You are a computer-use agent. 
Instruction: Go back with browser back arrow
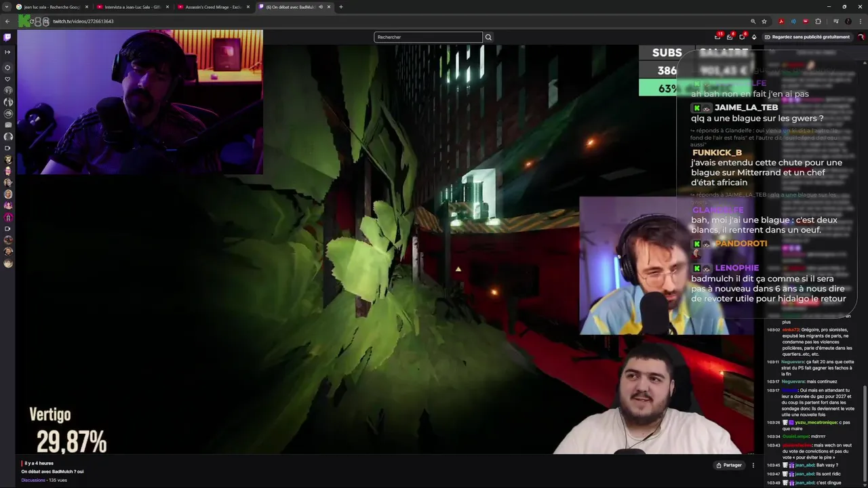(x=7, y=21)
